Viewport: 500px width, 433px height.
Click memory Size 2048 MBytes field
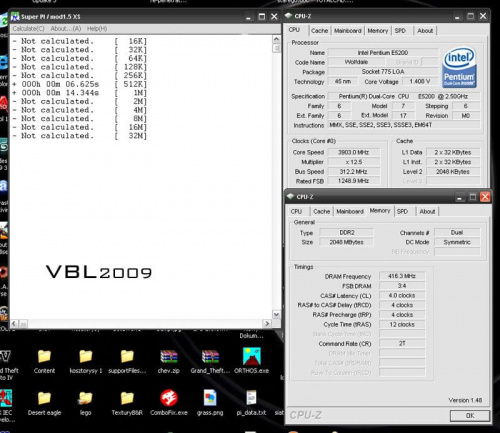pyautogui.click(x=347, y=242)
